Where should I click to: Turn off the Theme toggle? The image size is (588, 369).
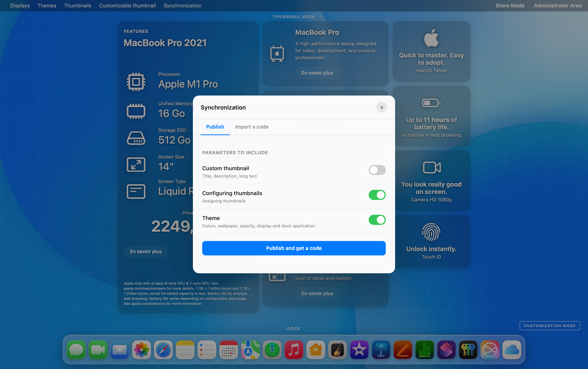377,220
